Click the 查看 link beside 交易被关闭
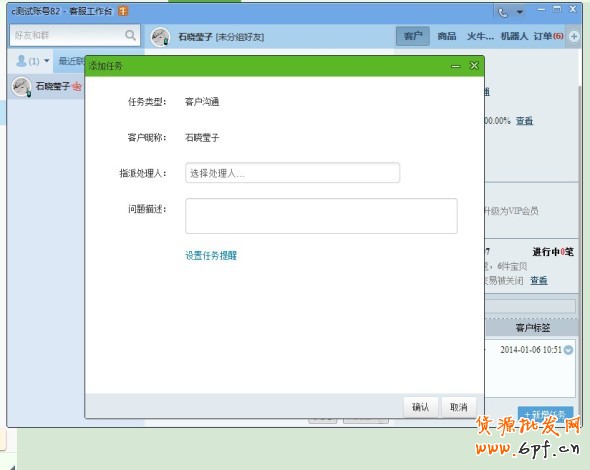The width and height of the screenshot is (590, 470). pos(539,280)
